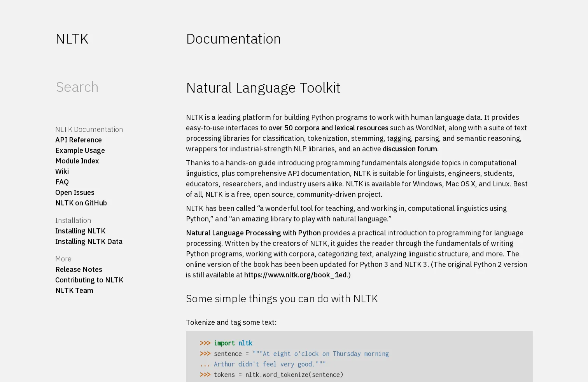
Task: Open the NLTK Team page
Action: tap(74, 290)
